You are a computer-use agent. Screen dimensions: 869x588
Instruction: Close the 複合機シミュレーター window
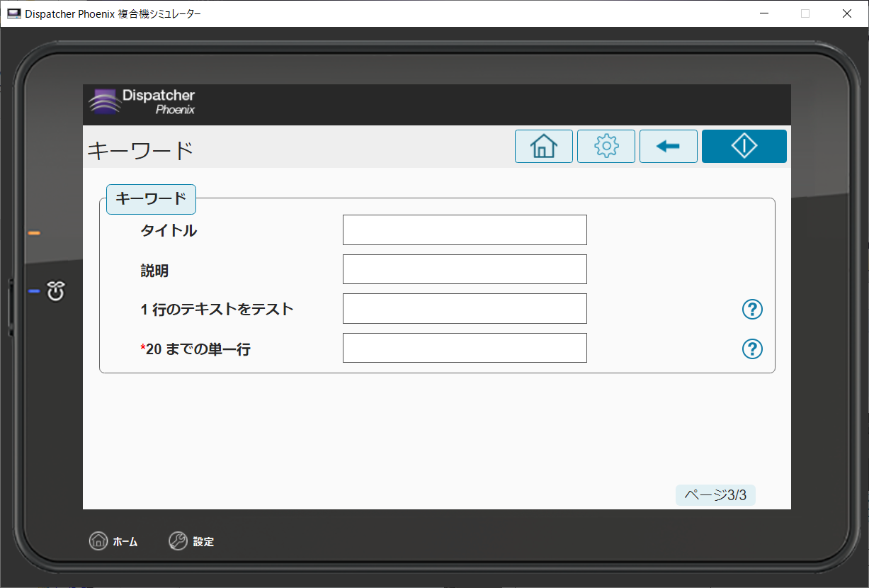tap(847, 13)
